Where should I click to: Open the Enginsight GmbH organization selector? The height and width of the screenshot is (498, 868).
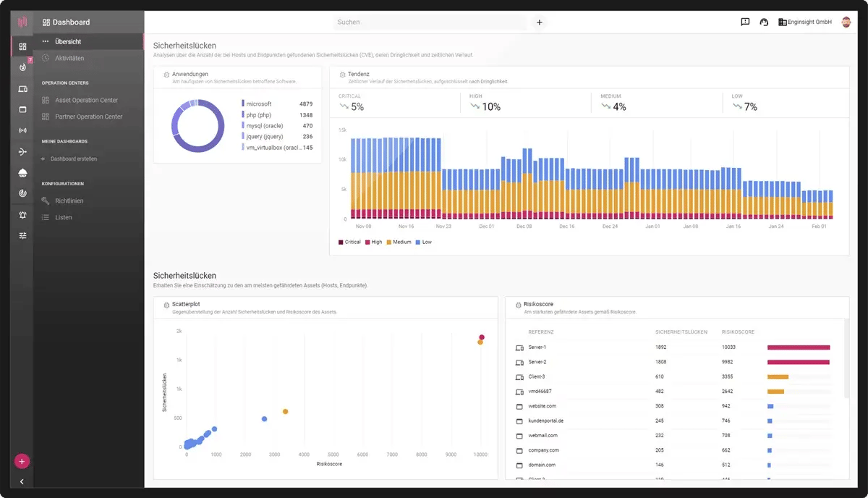[x=805, y=22]
